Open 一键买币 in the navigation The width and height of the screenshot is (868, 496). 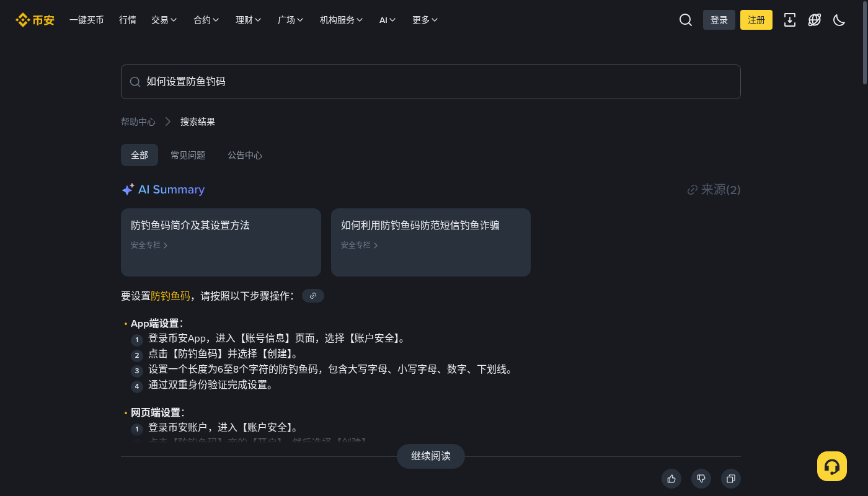click(x=87, y=20)
